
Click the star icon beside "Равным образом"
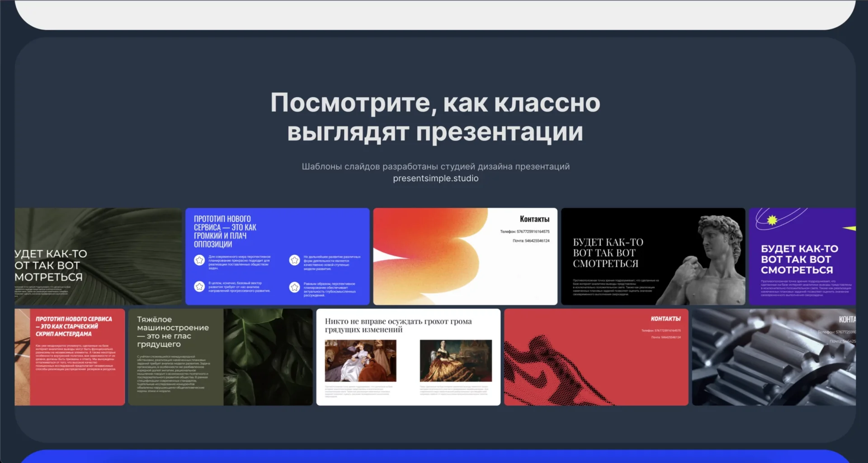[x=294, y=287]
